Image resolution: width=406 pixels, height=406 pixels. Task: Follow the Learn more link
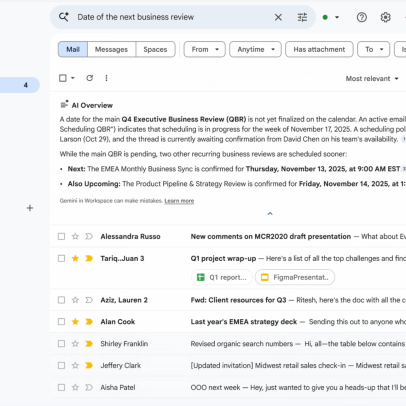tap(179, 201)
